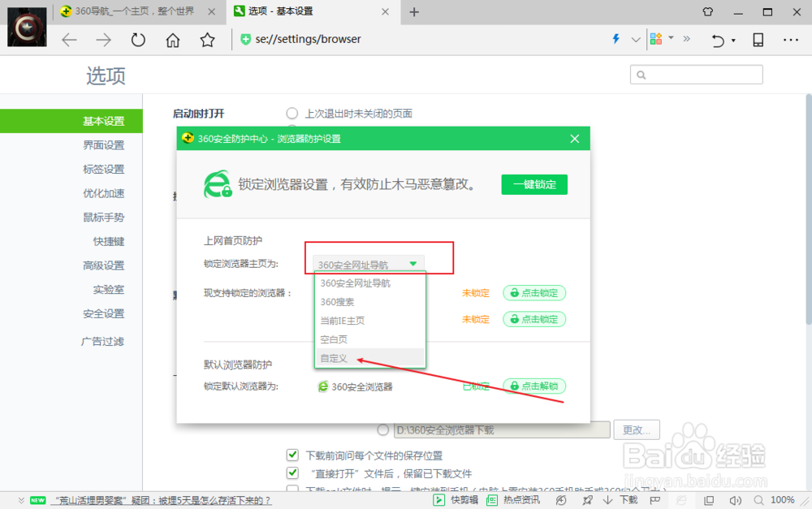The height and width of the screenshot is (509, 812).
Task: Click the zoom magnifier in status bar
Action: [758, 500]
